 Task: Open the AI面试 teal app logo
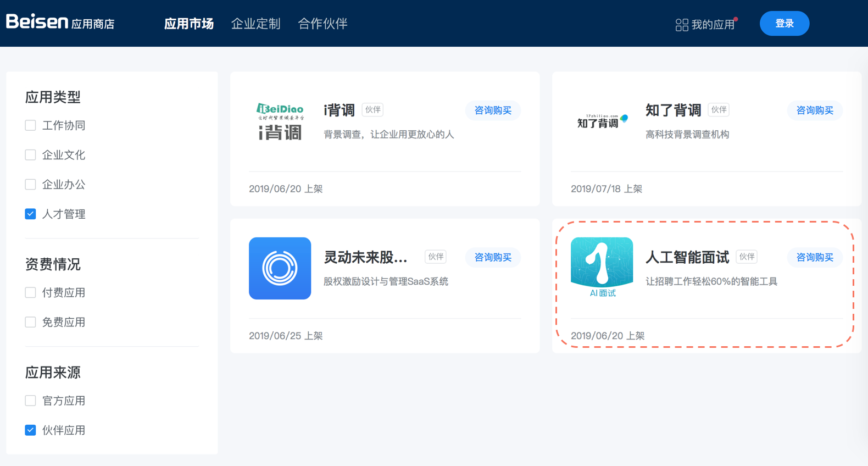602,268
